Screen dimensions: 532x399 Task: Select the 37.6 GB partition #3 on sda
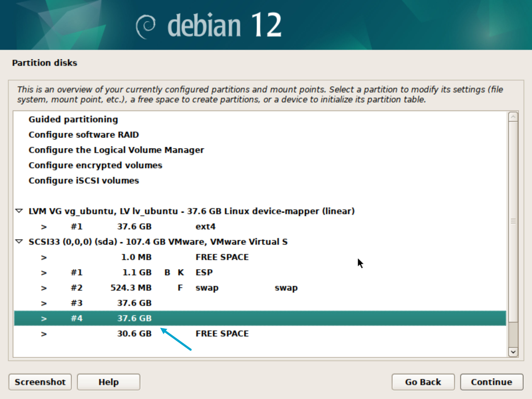[135, 303]
